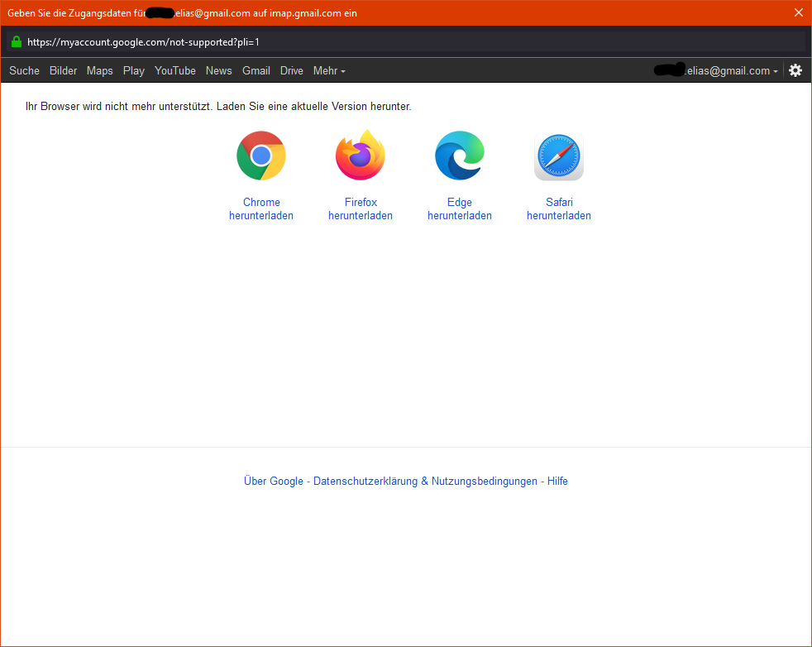Open the 'Hilfe' footer link

pos(557,481)
